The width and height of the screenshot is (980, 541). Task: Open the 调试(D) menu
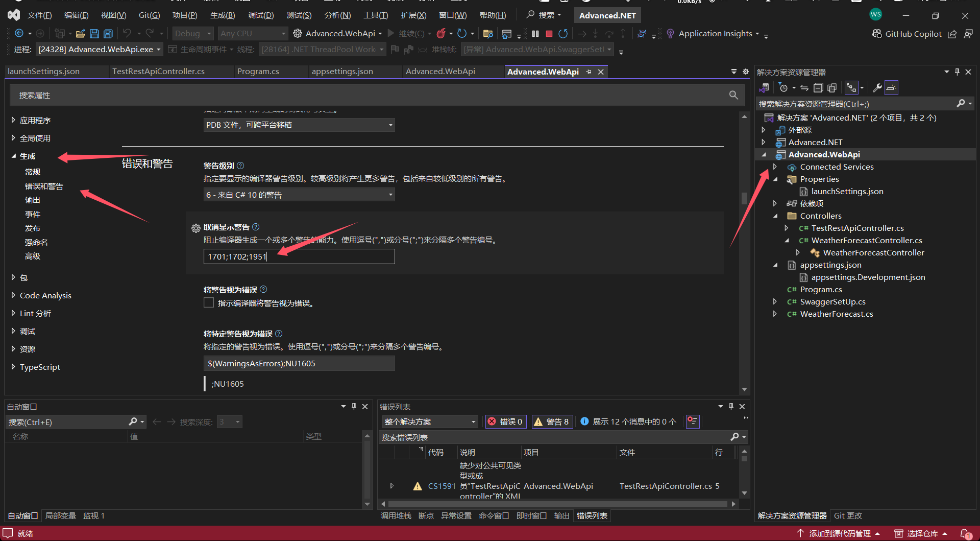[x=261, y=15]
